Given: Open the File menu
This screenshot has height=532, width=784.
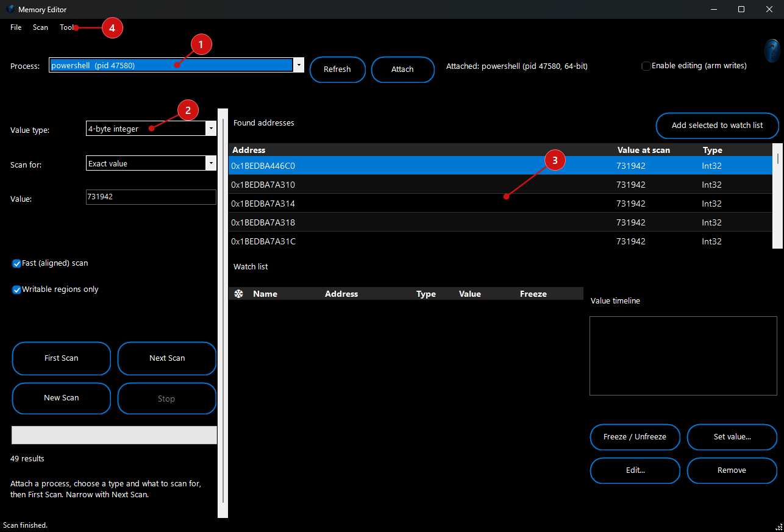Looking at the screenshot, I should click(16, 27).
